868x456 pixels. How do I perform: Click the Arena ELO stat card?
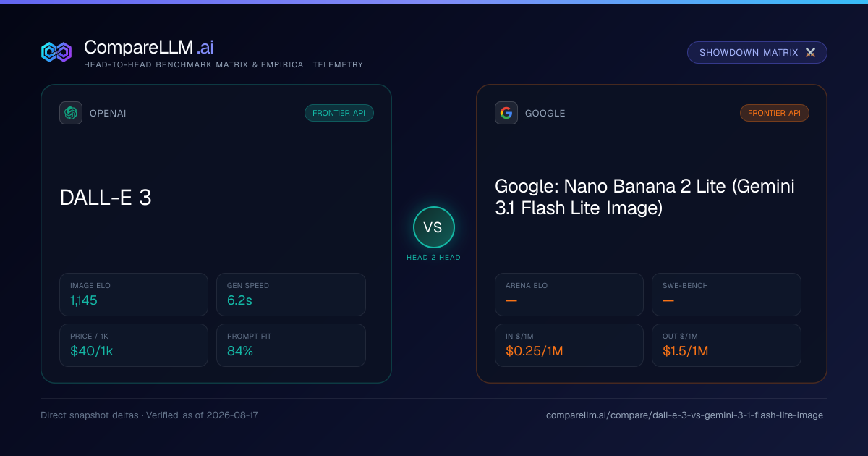(569, 295)
